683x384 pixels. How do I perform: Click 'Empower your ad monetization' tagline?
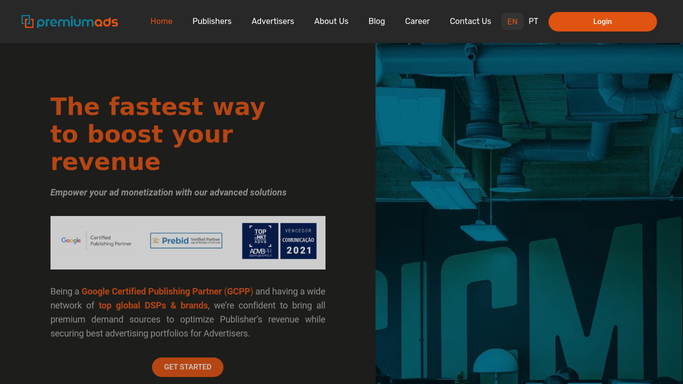[x=168, y=192]
